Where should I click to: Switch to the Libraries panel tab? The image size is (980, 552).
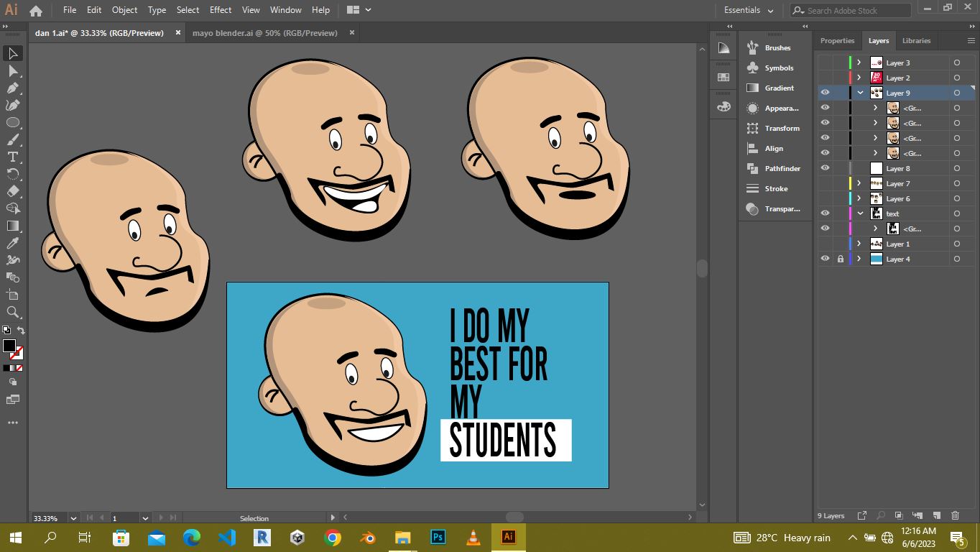(916, 41)
